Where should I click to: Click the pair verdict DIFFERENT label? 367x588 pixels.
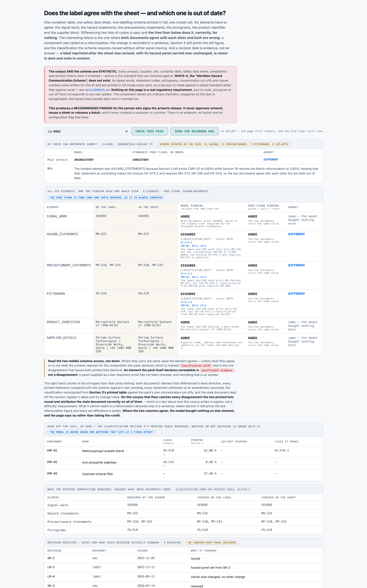pyautogui.click(x=271, y=160)
